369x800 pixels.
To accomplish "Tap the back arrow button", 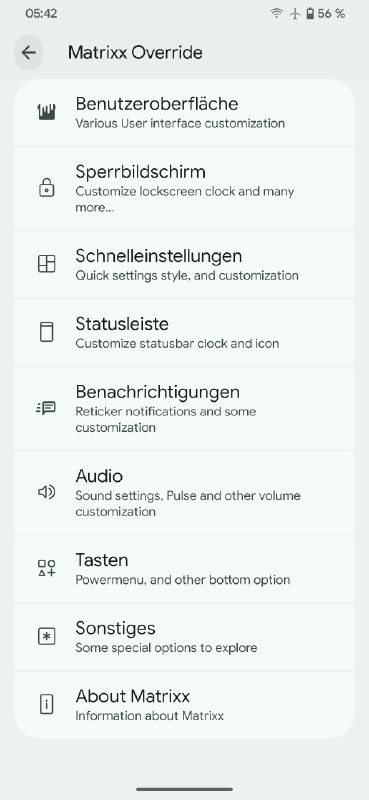I will [29, 52].
